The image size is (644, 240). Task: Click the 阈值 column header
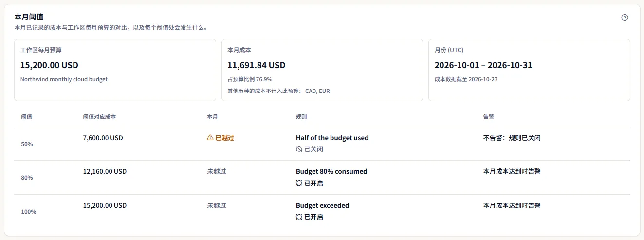(x=27, y=117)
